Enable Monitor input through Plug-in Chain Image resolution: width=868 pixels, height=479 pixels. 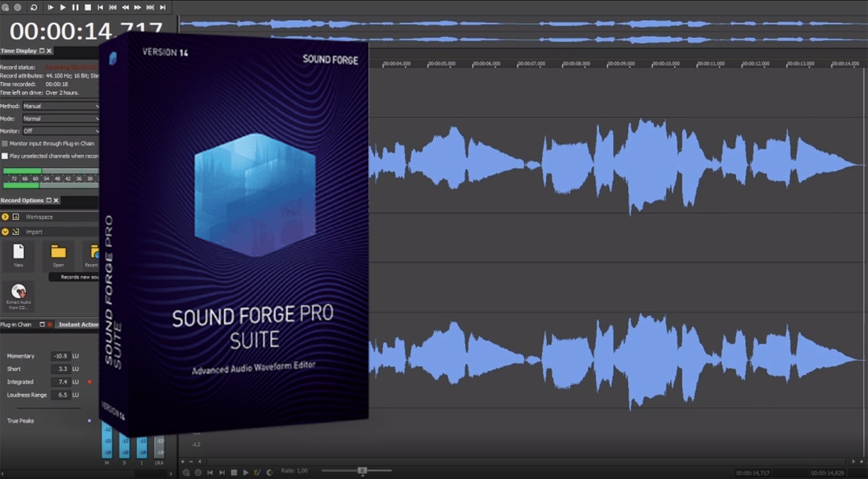tap(6, 143)
